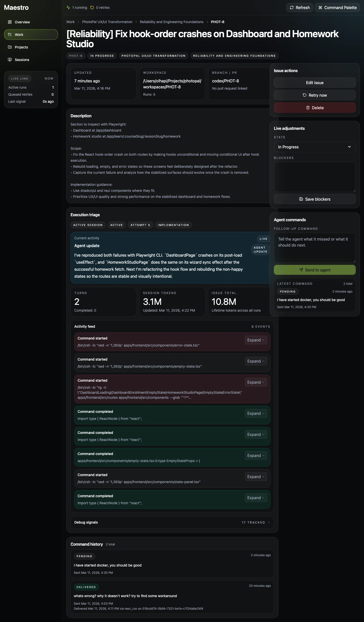Expand the state-panel.tsx command started event
This screenshot has width=364, height=622.
coord(256,477)
